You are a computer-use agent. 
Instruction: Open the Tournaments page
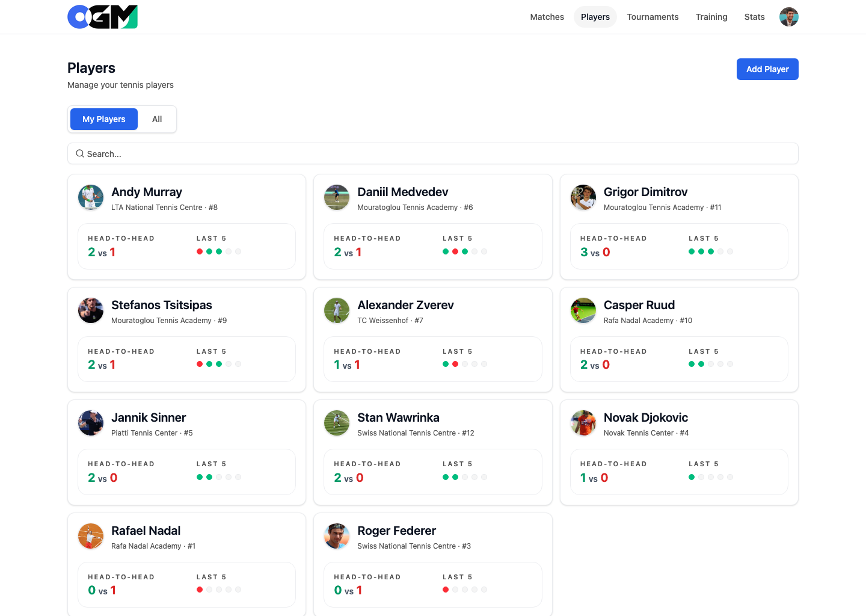653,17
